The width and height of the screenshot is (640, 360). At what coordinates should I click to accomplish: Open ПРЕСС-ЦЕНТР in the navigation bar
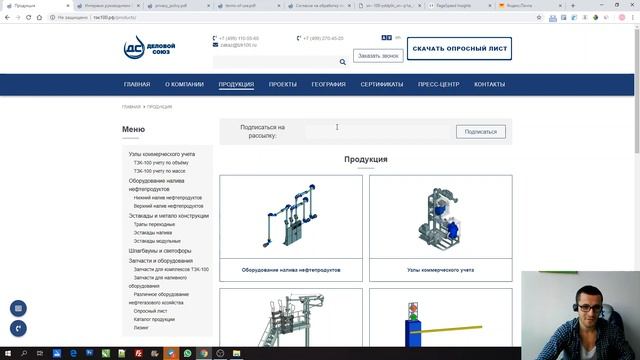coord(438,84)
